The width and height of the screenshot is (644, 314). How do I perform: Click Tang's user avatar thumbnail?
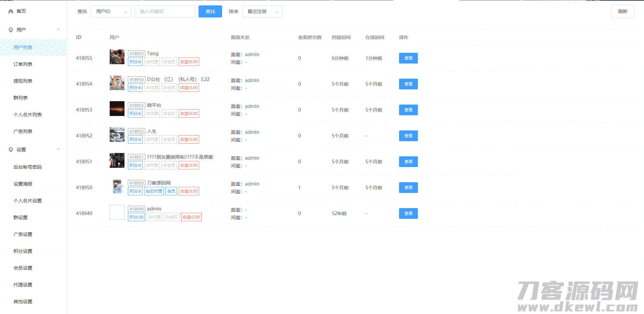click(117, 57)
